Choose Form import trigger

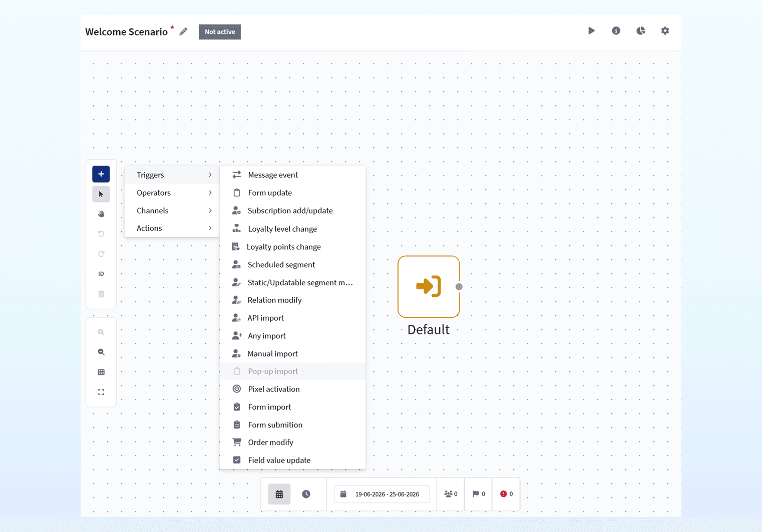pos(293,407)
